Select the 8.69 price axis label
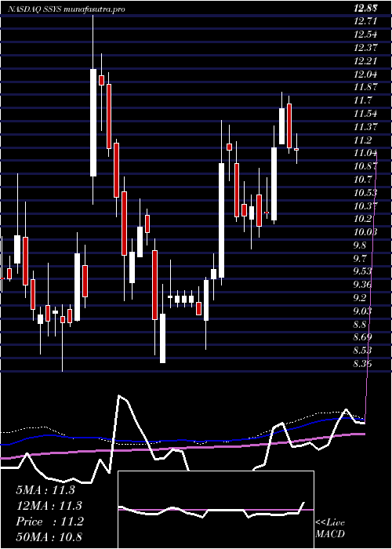The image size is (392, 549). click(x=363, y=337)
